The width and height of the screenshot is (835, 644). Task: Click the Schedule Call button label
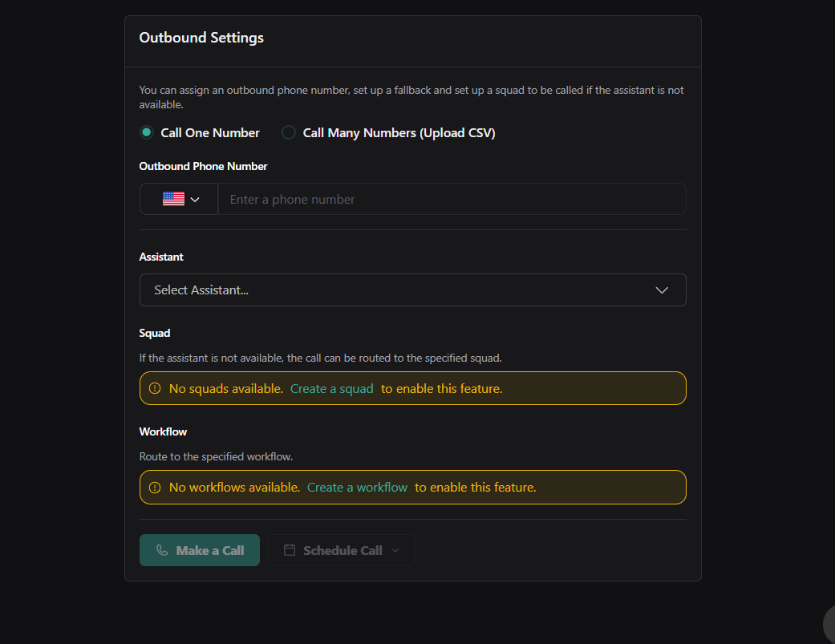click(343, 550)
